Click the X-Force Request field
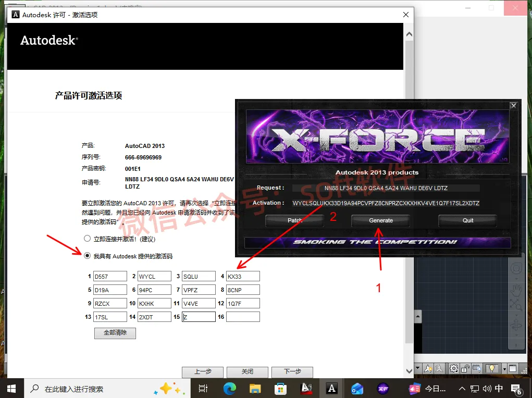Viewport: 532px width, 398px height. point(386,188)
